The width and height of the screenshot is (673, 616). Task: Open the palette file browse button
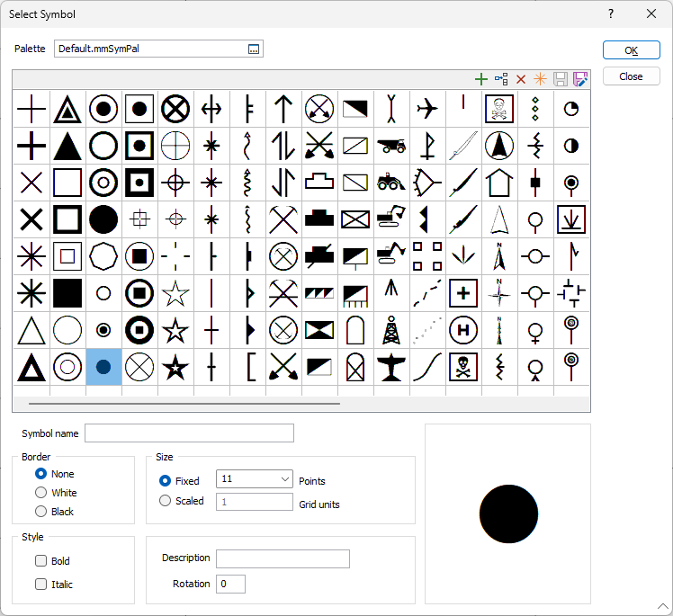click(254, 49)
